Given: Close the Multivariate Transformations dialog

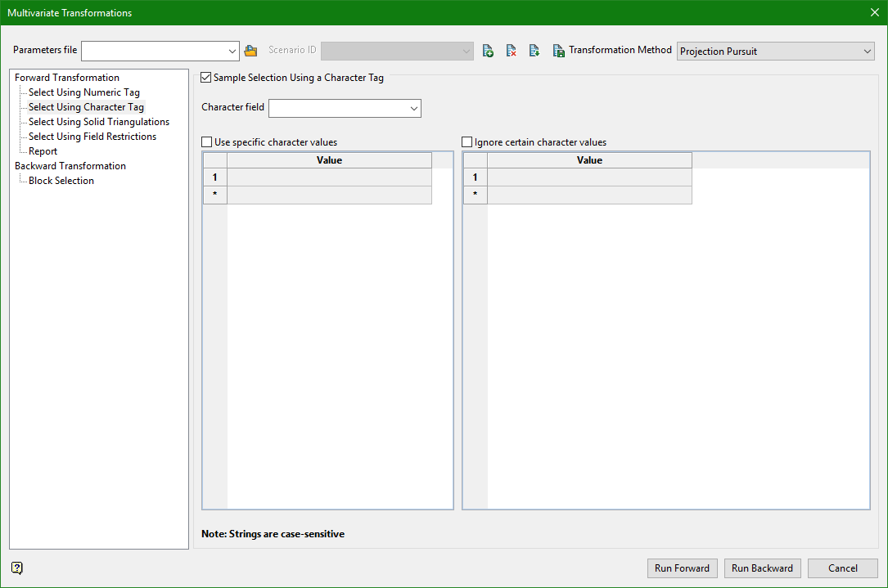Looking at the screenshot, I should coord(874,12).
